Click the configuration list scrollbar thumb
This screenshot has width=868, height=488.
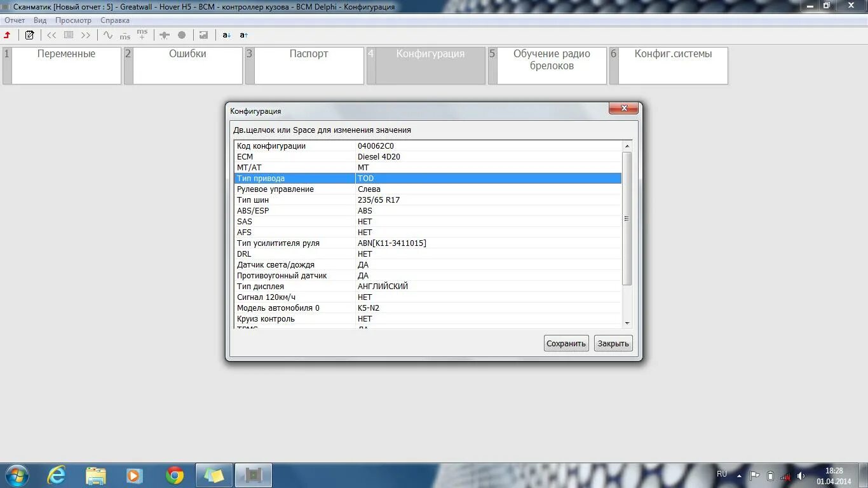pos(627,218)
